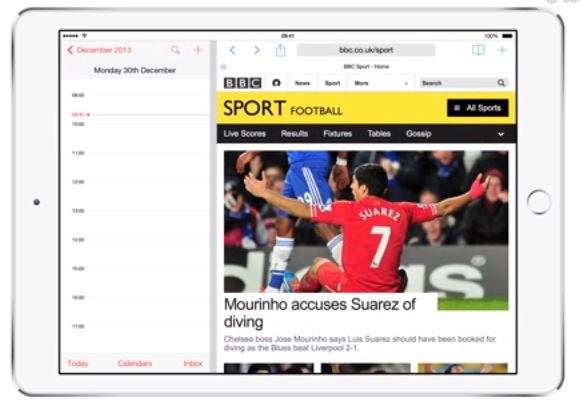Open the All Sports menu

[478, 108]
